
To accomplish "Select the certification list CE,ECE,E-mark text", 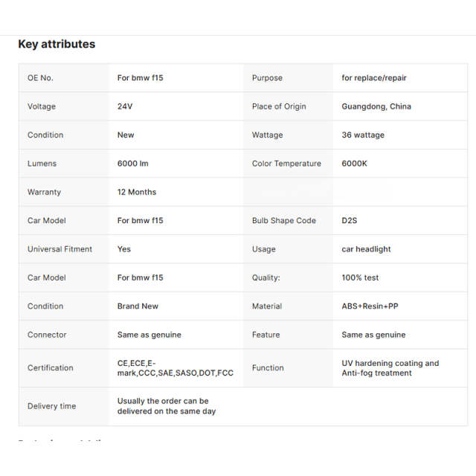I will coord(176,368).
